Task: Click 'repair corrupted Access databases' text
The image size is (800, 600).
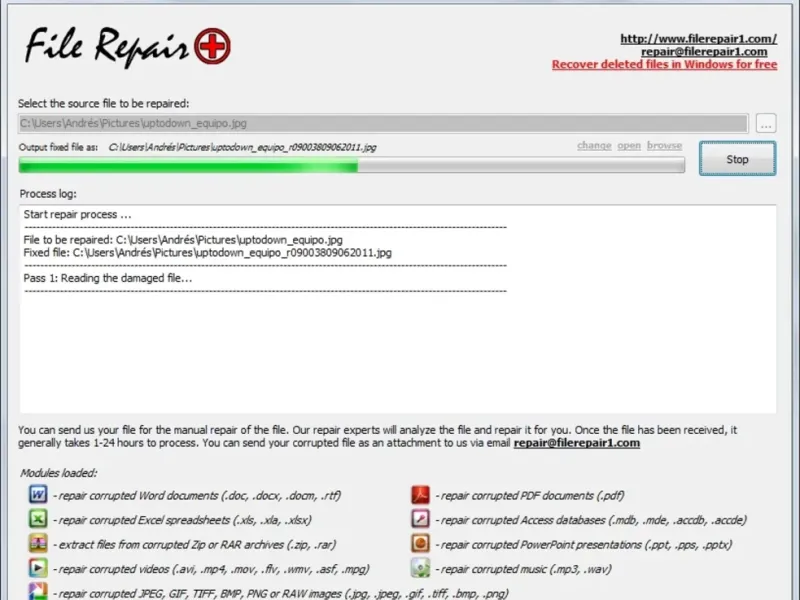Action: [x=593, y=520]
